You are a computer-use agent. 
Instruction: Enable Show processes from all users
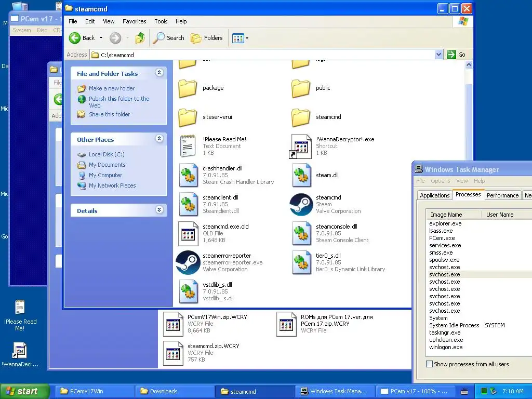pyautogui.click(x=429, y=364)
